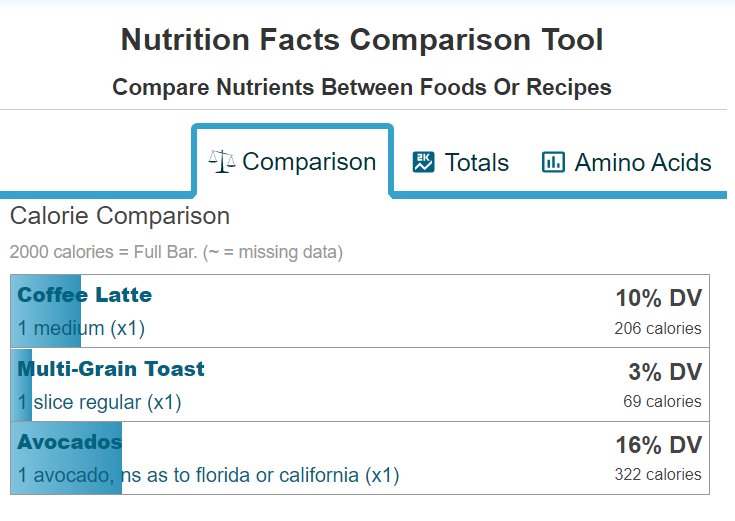735x521 pixels.
Task: Switch to the Comparison tab
Action: pyautogui.click(x=309, y=162)
